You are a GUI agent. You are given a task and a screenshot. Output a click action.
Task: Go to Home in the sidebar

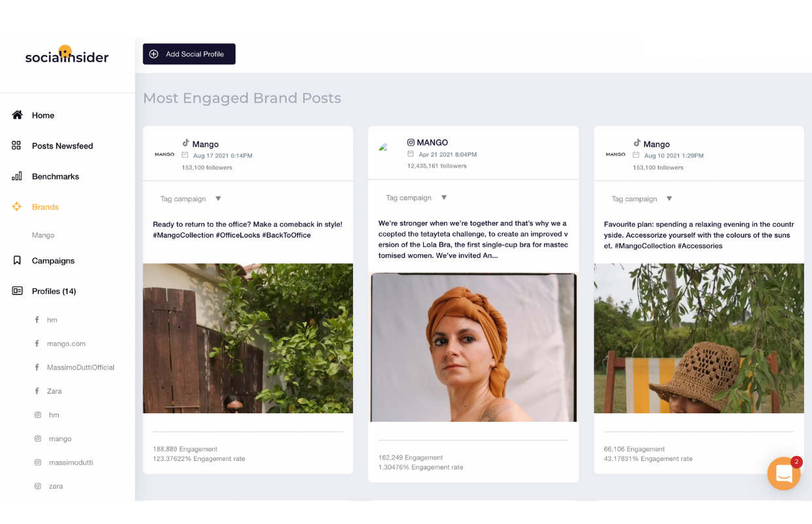[x=43, y=115]
